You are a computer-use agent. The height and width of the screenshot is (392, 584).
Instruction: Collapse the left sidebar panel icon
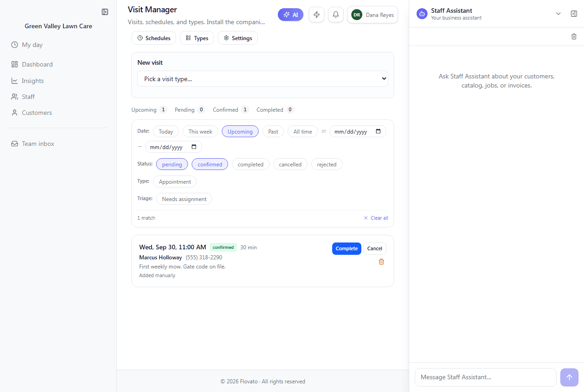pos(105,12)
